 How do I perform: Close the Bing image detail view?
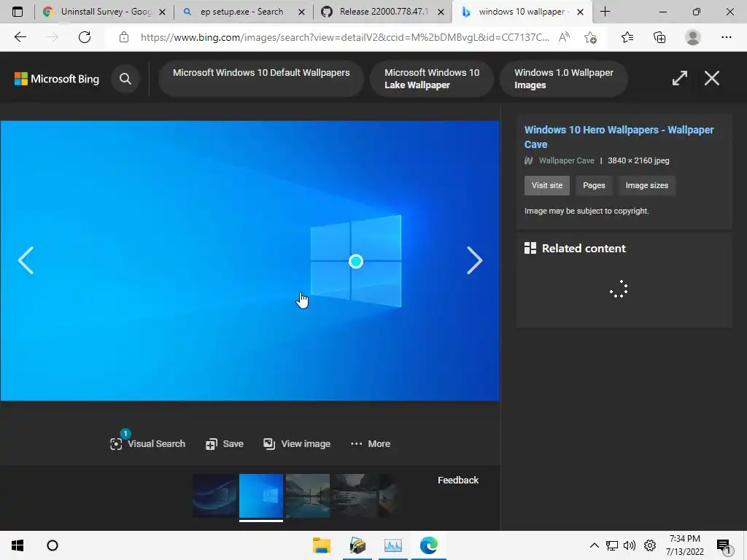712,78
